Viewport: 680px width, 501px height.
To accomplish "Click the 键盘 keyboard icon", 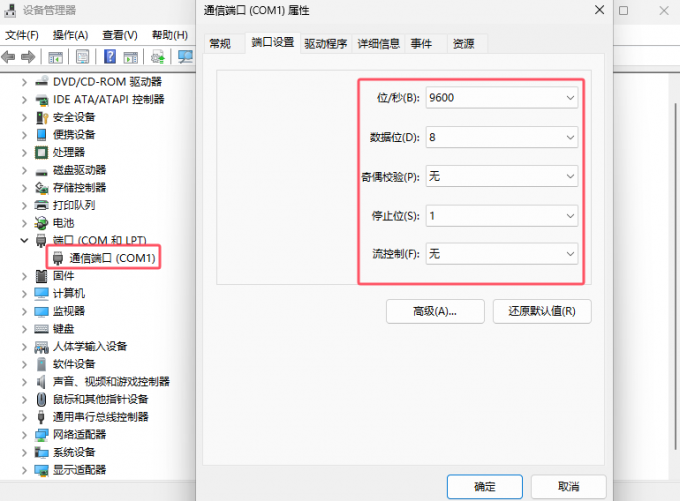I will (41, 329).
